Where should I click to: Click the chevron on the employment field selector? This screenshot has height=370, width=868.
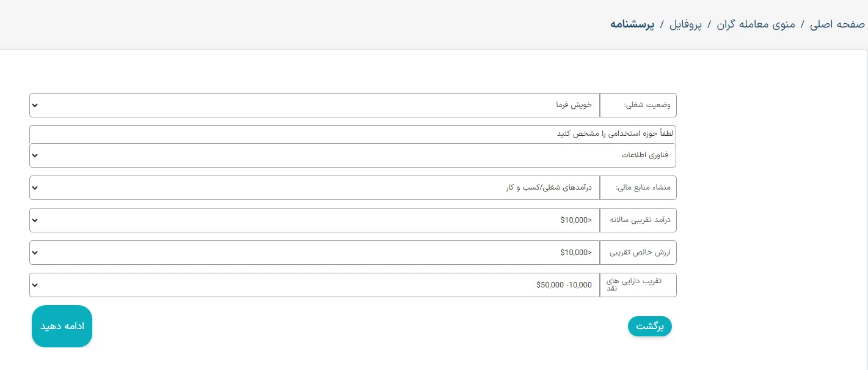(35, 155)
